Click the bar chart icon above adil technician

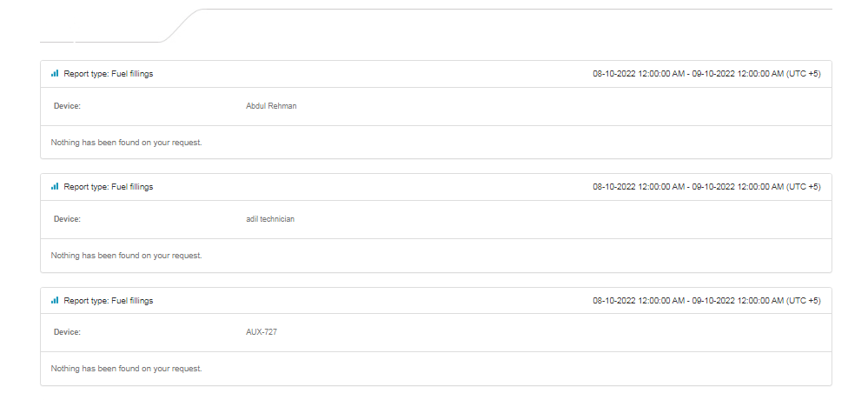tap(54, 186)
